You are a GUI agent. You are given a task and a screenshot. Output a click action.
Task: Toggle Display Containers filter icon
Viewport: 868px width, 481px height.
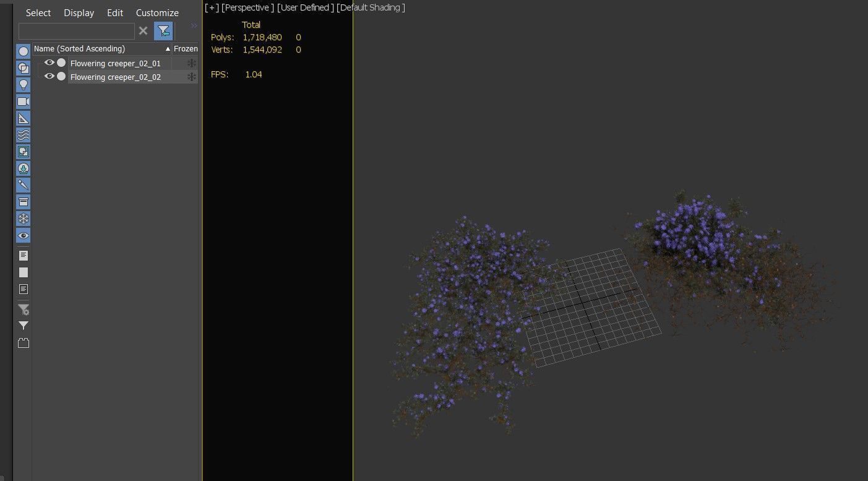[24, 202]
